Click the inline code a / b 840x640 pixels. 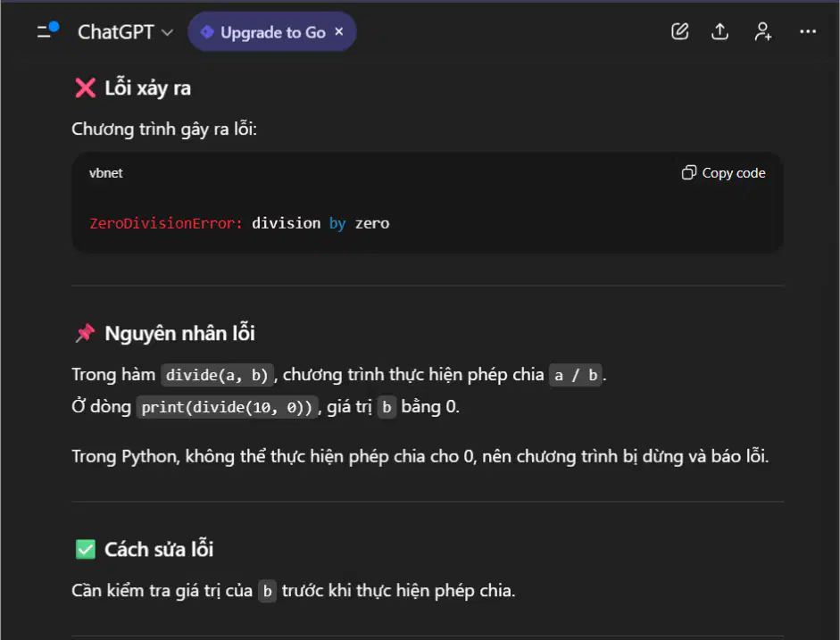click(576, 375)
